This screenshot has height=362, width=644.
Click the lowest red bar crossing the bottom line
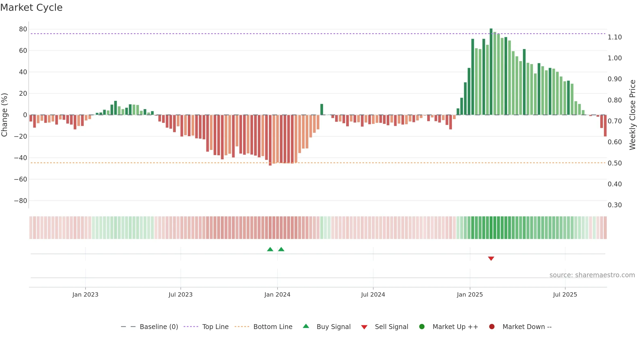pos(270,140)
